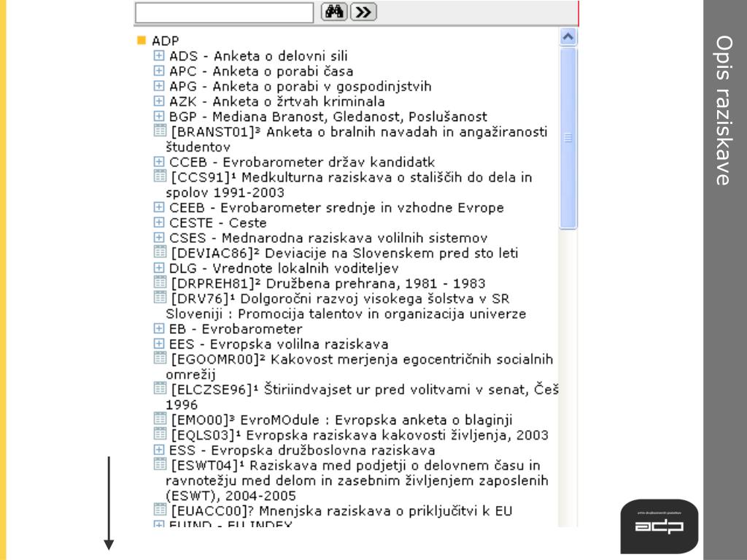The image size is (747, 560).
Task: Select EB - Evrobarometer label
Action: coord(236,329)
